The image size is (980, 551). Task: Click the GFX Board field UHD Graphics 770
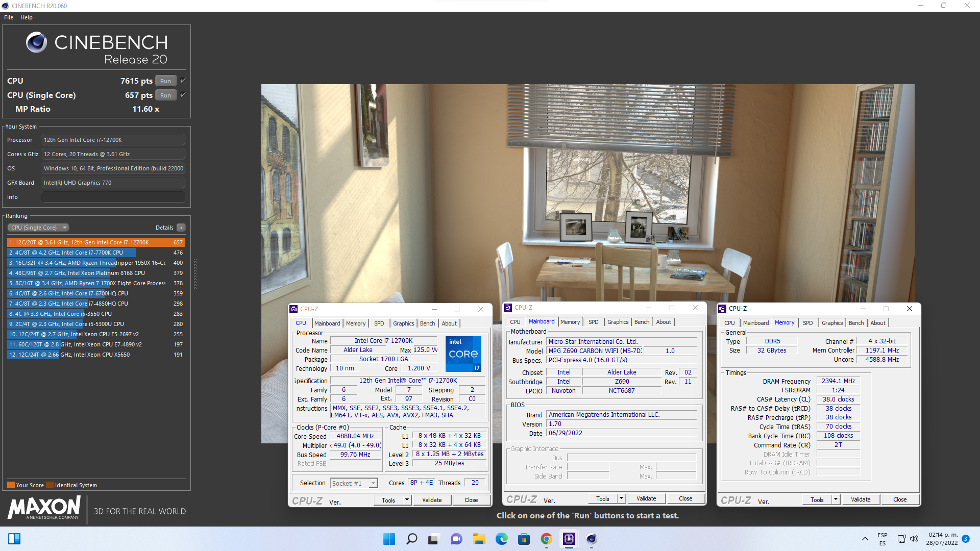(x=113, y=183)
